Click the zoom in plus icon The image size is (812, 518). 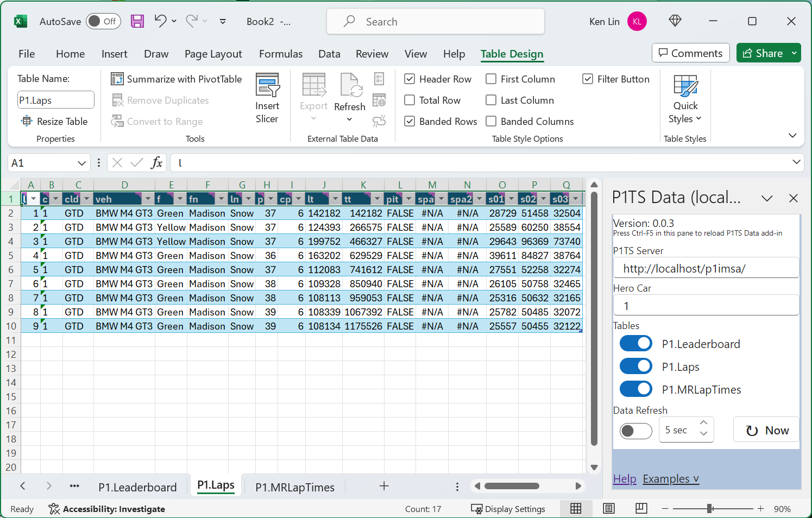click(761, 509)
